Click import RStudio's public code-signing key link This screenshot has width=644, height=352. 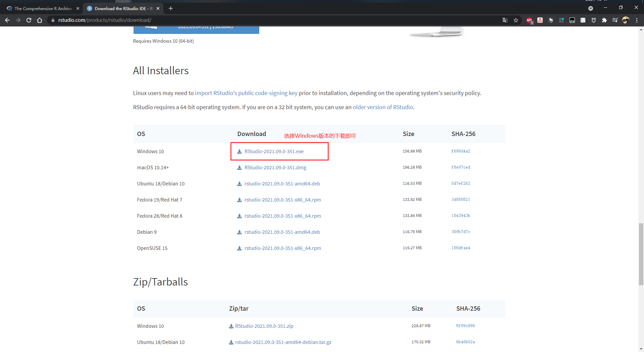click(x=246, y=93)
